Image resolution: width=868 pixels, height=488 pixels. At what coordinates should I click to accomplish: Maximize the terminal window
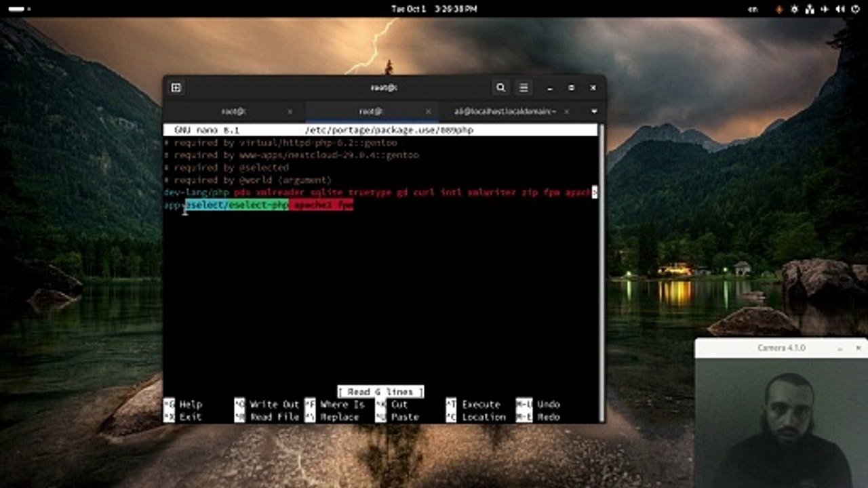[572, 87]
